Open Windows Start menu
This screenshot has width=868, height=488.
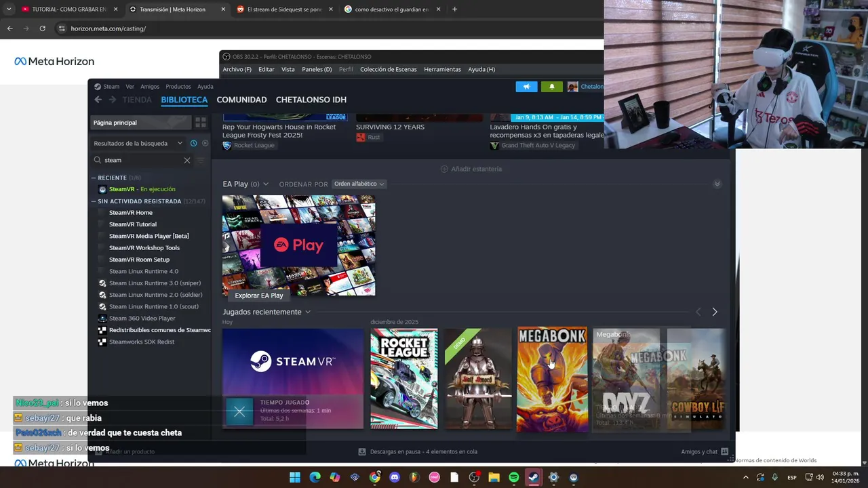coord(295,477)
